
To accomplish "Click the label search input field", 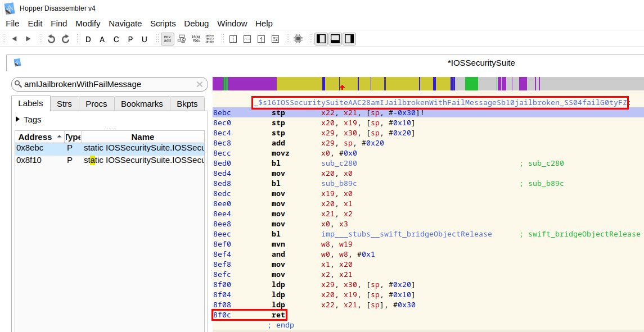I will [x=109, y=84].
